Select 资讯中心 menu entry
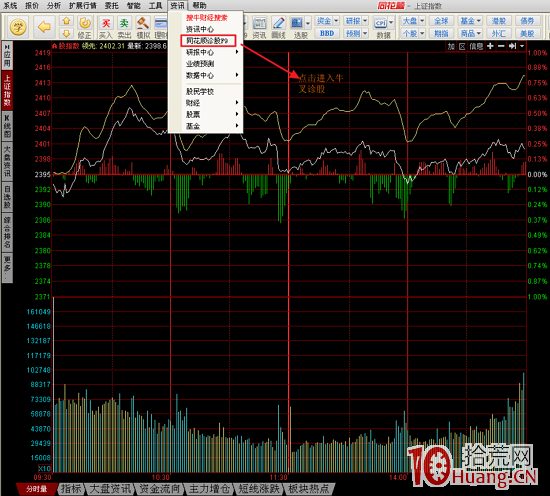The width and height of the screenshot is (550, 496). 200,29
